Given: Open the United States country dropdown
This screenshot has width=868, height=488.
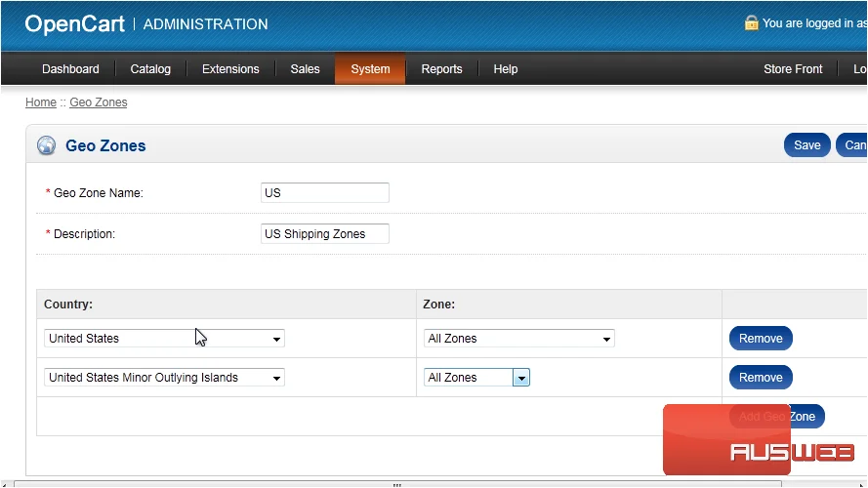Looking at the screenshot, I should click(x=164, y=339).
